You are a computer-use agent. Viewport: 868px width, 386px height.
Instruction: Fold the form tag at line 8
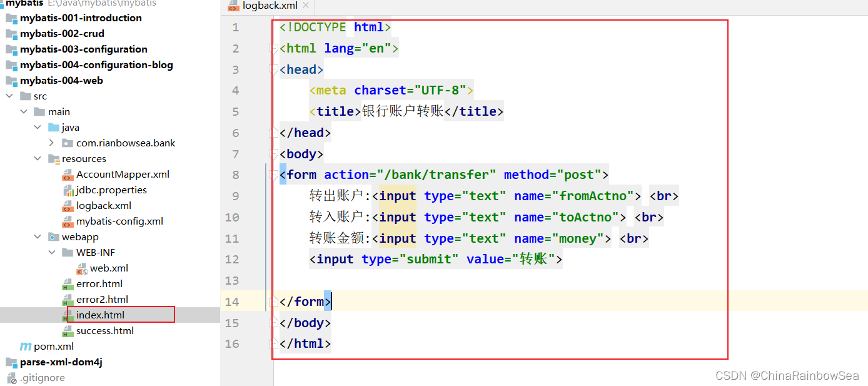[x=273, y=175]
